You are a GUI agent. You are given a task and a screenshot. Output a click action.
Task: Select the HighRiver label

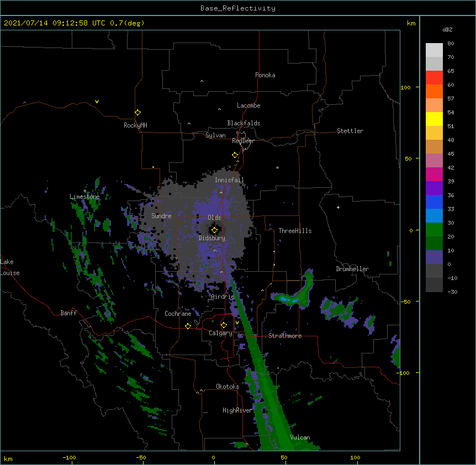237,410
